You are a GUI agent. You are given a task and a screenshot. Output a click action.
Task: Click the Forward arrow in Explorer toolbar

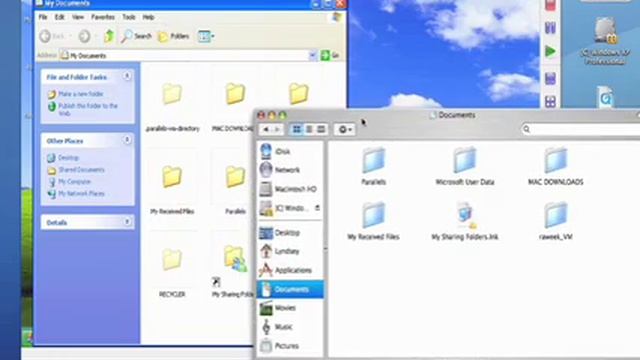tap(84, 36)
